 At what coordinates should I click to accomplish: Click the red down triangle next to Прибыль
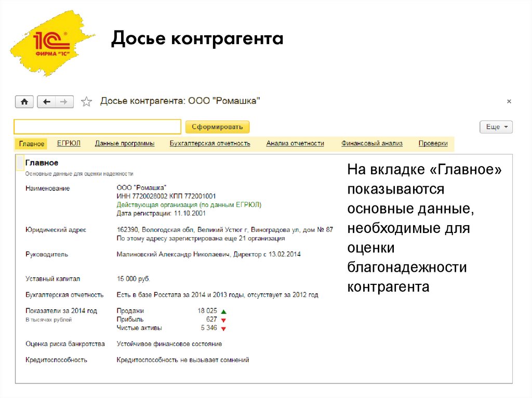click(223, 320)
